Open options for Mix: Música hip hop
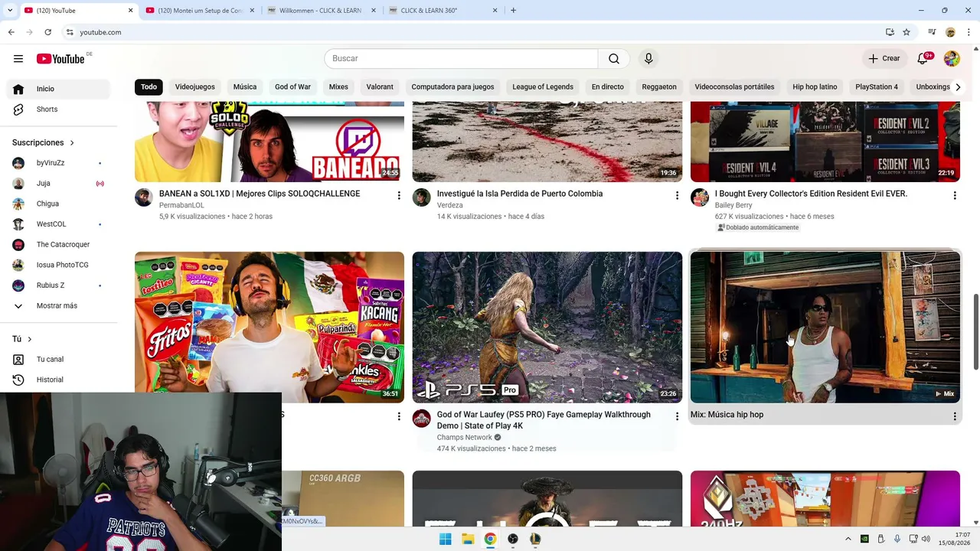980x551 pixels. pyautogui.click(x=955, y=416)
